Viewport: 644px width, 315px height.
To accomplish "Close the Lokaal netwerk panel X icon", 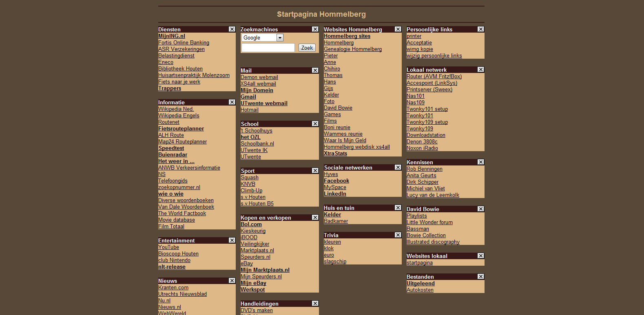I will coord(480,70).
